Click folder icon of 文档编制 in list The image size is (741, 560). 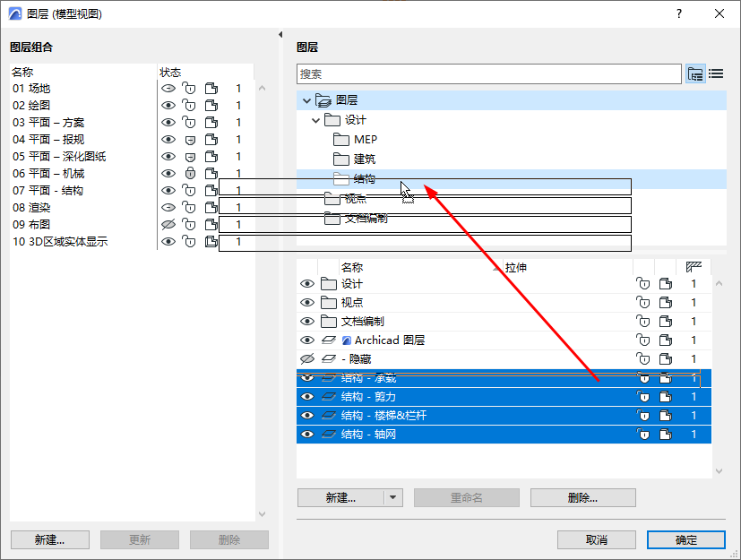[329, 322]
